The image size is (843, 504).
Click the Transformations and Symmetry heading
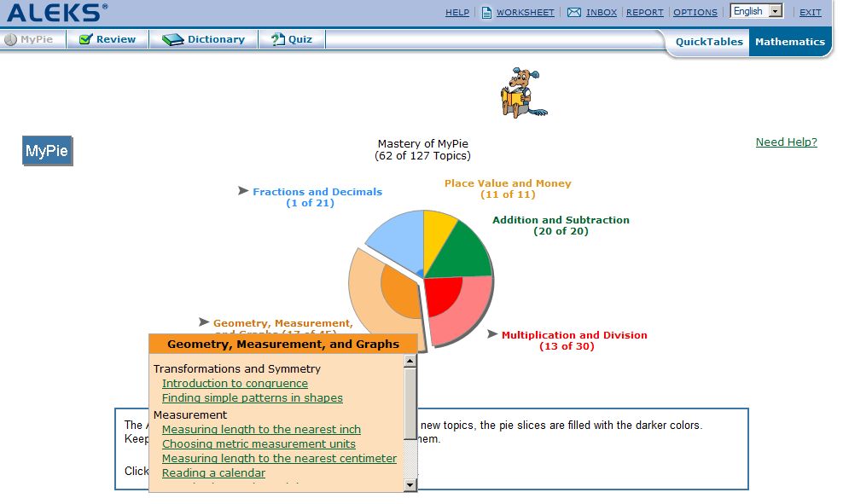tap(237, 368)
